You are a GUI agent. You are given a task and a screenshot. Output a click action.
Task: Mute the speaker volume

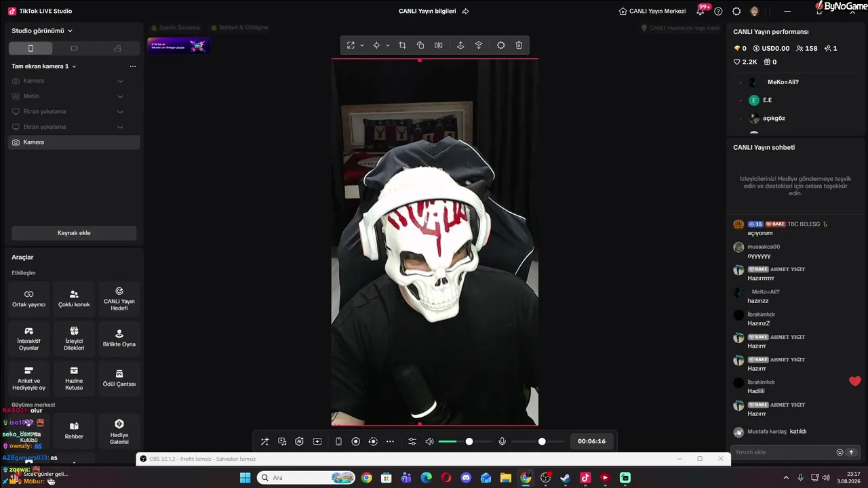(429, 441)
